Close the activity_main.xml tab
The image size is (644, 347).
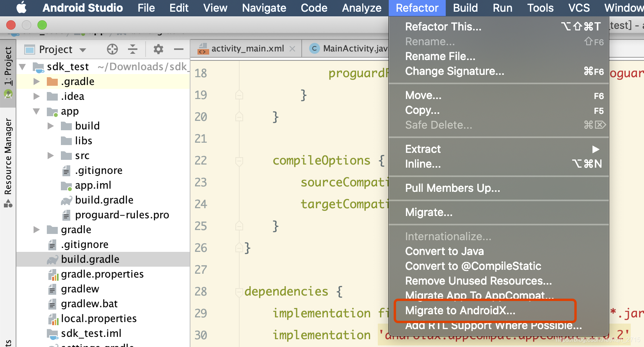[x=292, y=49]
